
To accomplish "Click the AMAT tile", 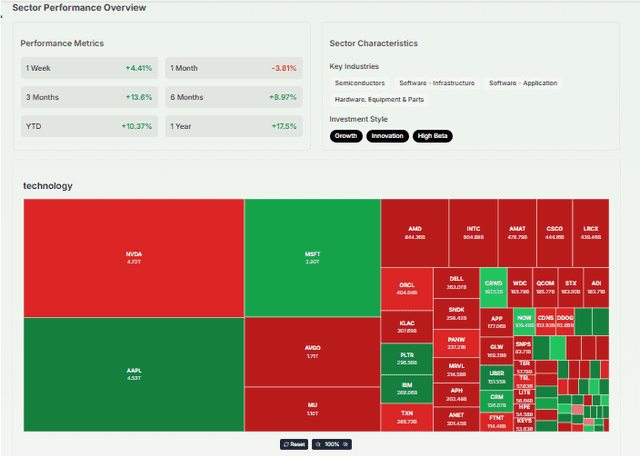I will tap(517, 233).
